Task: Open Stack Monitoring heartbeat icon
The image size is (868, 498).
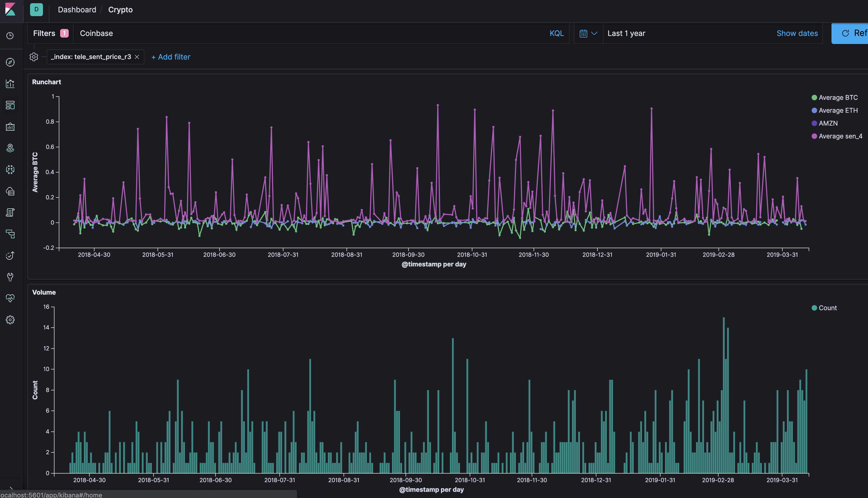Action: [x=10, y=298]
